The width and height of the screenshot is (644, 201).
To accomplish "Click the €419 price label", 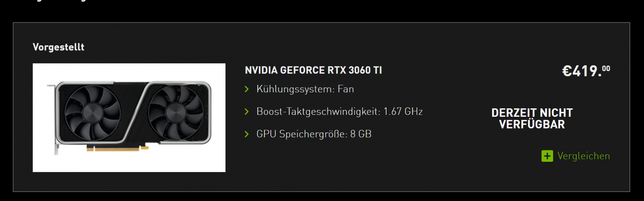I will tap(586, 71).
